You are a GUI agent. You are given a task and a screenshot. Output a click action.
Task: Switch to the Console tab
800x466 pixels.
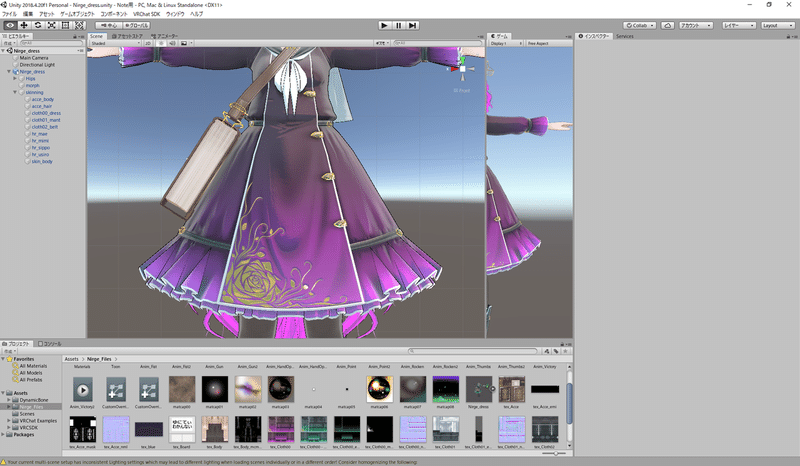49,344
